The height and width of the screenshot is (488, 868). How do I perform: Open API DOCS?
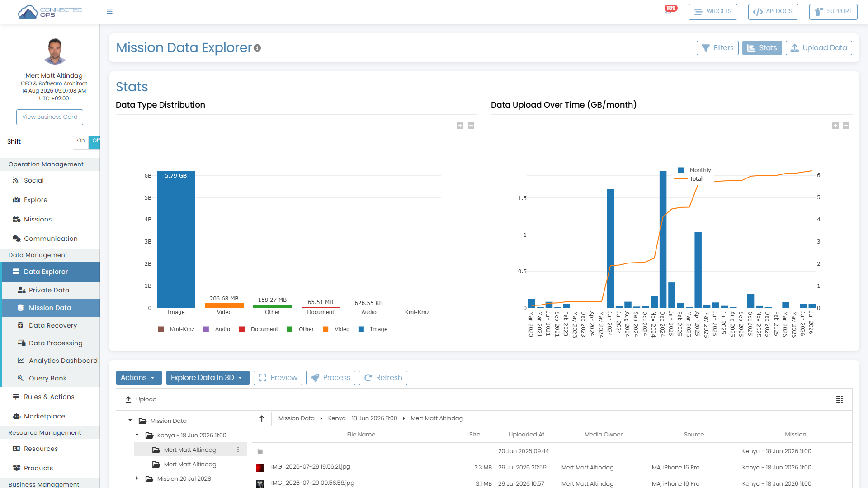point(773,12)
